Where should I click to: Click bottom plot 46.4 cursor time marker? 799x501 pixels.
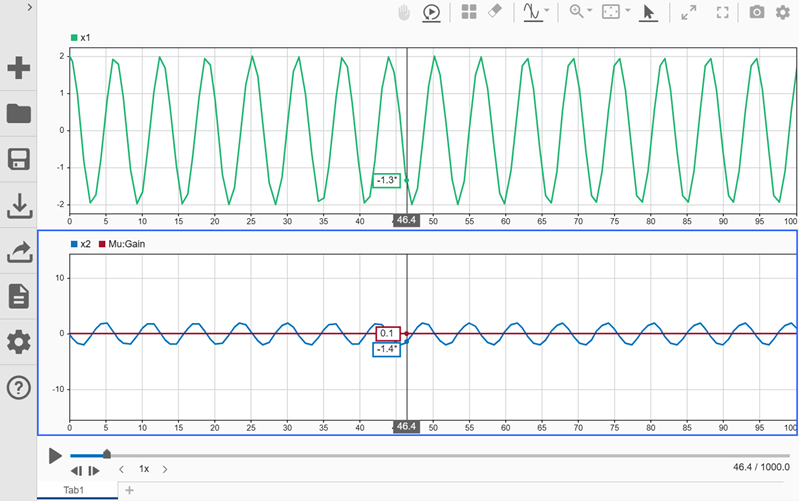pos(406,427)
